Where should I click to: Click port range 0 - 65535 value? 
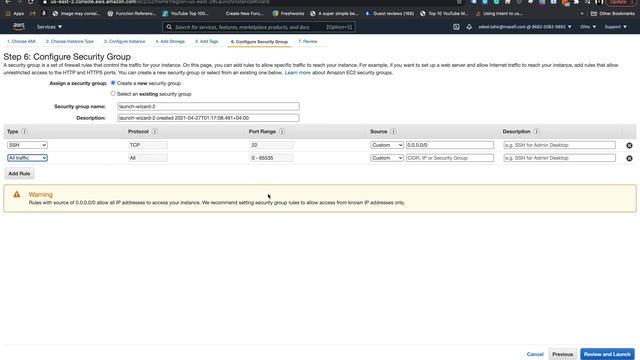[271, 158]
